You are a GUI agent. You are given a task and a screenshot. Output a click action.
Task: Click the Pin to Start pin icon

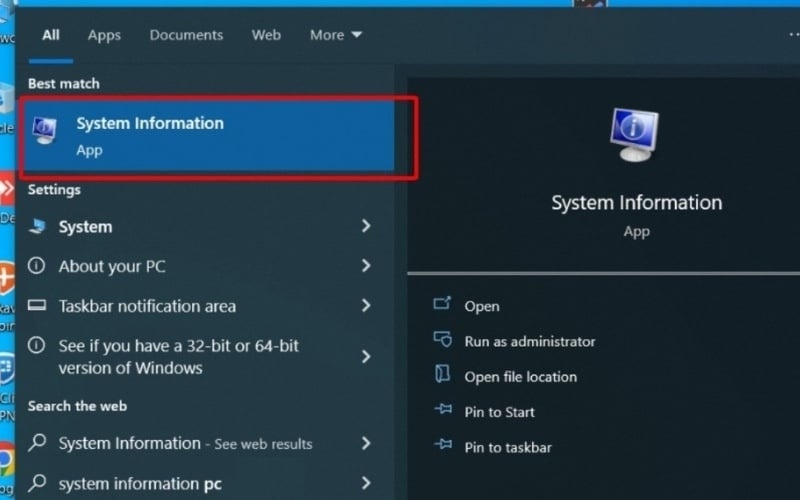[x=443, y=409]
